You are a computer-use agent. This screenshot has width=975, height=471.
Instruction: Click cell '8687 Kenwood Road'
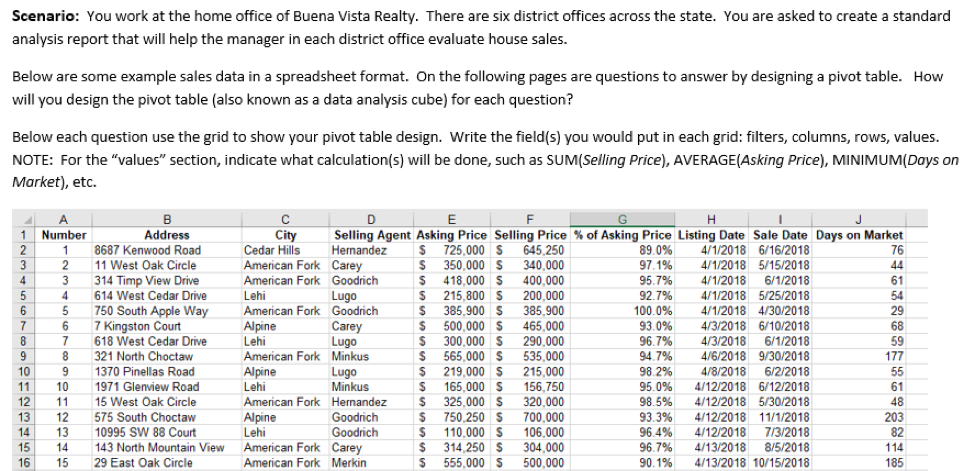(x=167, y=250)
